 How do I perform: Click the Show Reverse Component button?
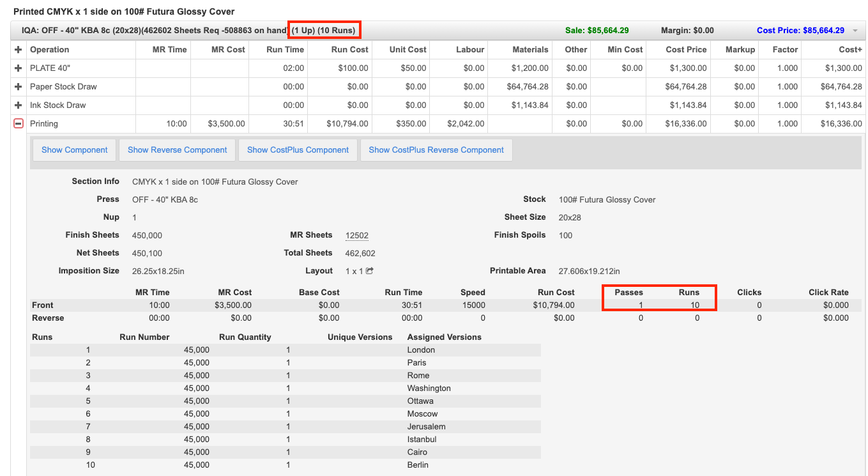[178, 150]
